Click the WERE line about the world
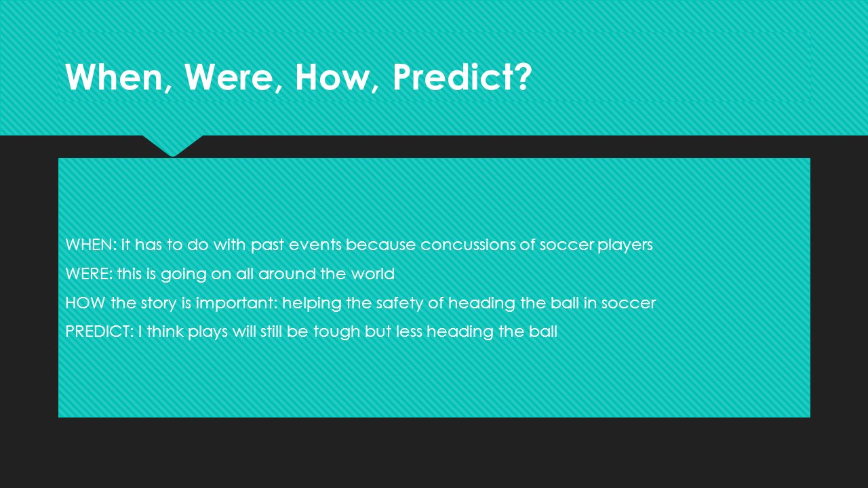The image size is (868, 488). pyautogui.click(x=230, y=274)
